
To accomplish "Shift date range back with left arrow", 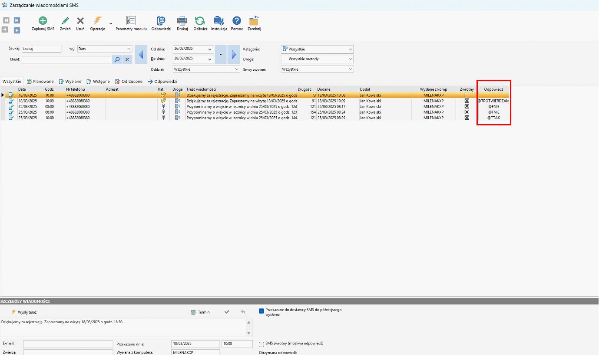I will point(141,55).
